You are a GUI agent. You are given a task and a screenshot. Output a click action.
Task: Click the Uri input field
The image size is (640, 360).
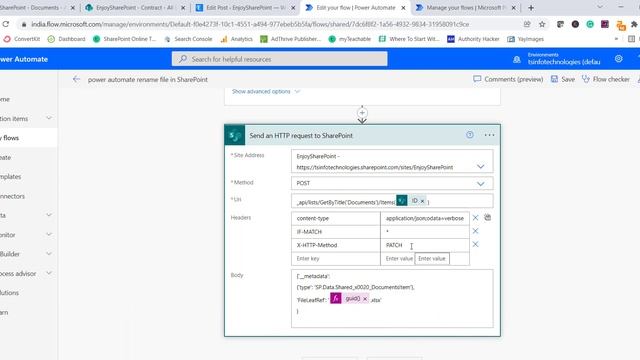coord(392,201)
